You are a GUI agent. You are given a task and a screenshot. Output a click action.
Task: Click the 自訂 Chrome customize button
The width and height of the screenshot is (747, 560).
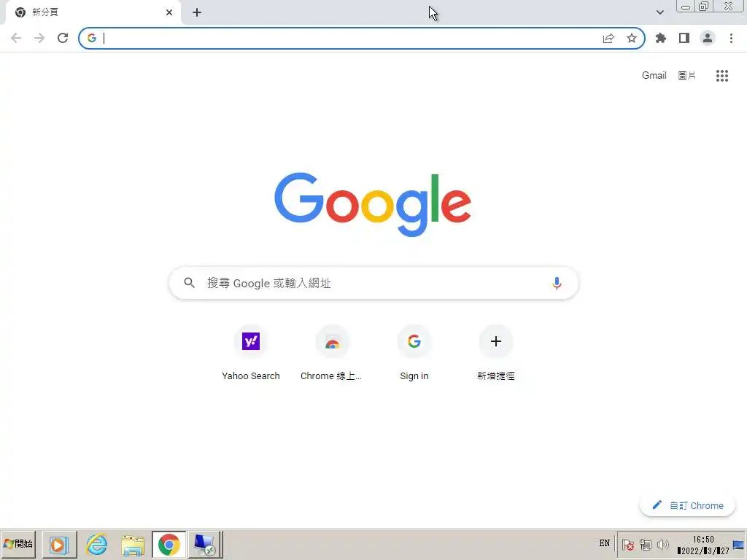(687, 505)
